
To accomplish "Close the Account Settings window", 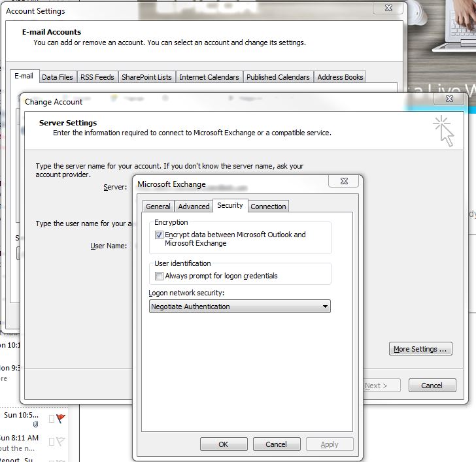I will pyautogui.click(x=387, y=8).
